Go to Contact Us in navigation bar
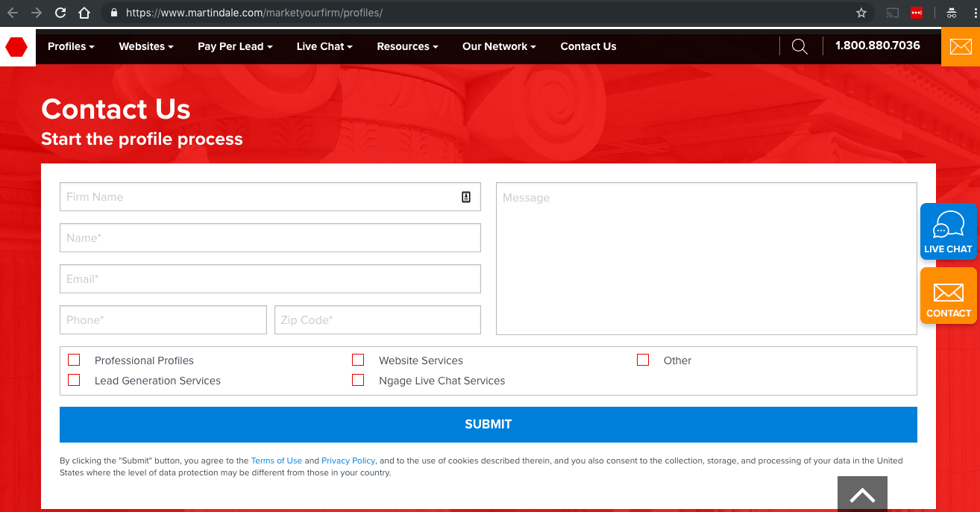Screen dimensions: 980x512 [x=588, y=46]
